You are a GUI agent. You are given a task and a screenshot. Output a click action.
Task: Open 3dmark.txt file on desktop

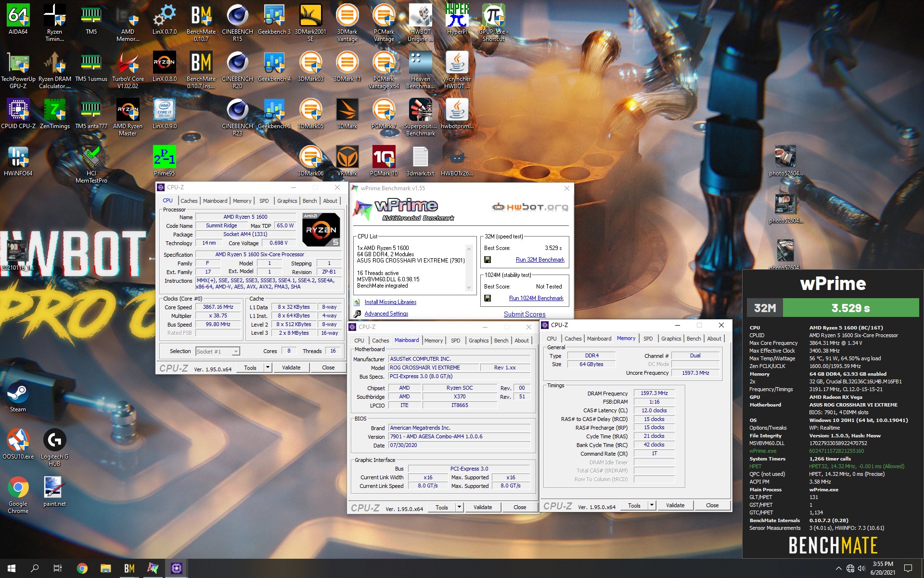pyautogui.click(x=420, y=161)
